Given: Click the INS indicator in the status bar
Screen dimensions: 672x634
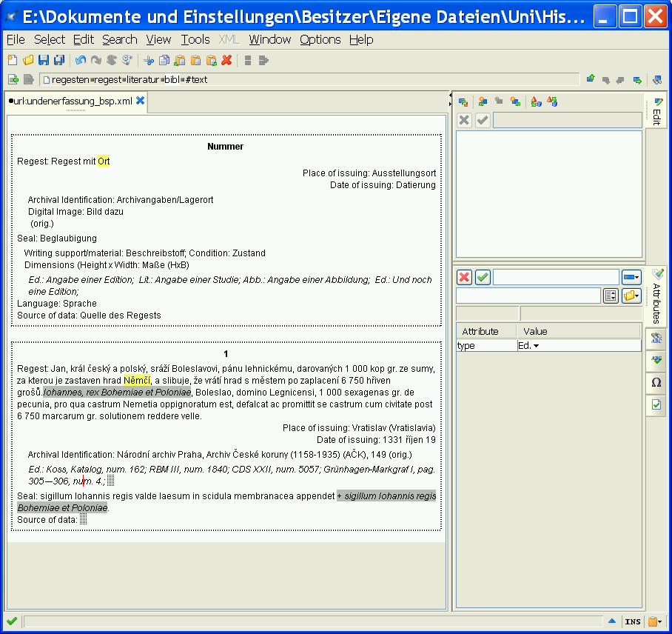Looking at the screenshot, I should pyautogui.click(x=633, y=621).
